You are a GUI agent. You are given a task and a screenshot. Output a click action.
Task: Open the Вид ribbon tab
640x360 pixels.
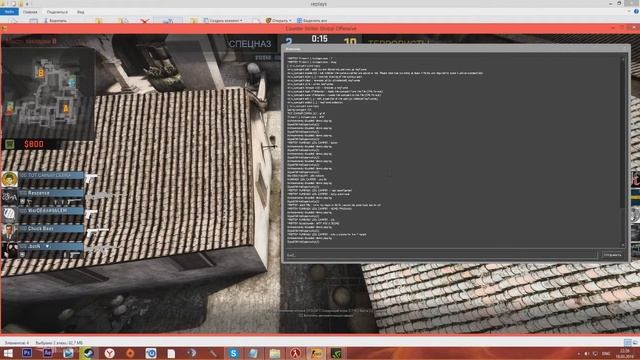point(80,12)
